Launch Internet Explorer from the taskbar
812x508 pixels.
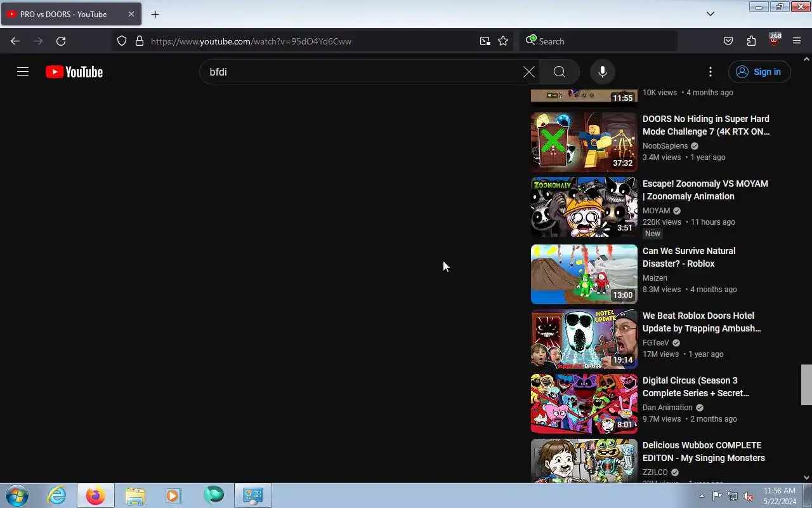(x=57, y=495)
